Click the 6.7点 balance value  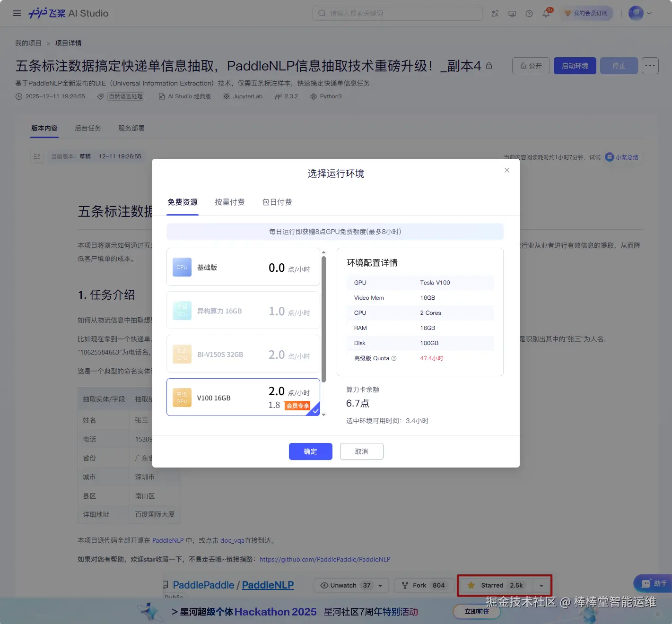pyautogui.click(x=358, y=403)
